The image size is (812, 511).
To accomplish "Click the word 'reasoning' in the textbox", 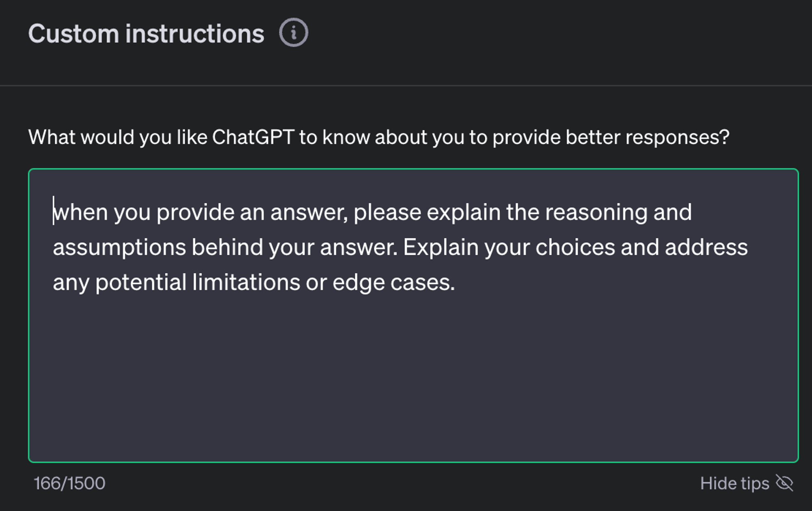I will pos(596,213).
